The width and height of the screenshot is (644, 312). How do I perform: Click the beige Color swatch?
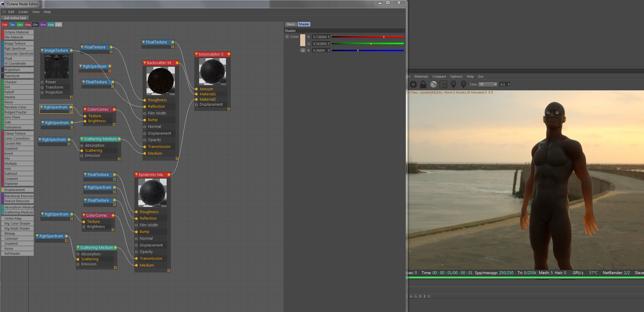(303, 40)
